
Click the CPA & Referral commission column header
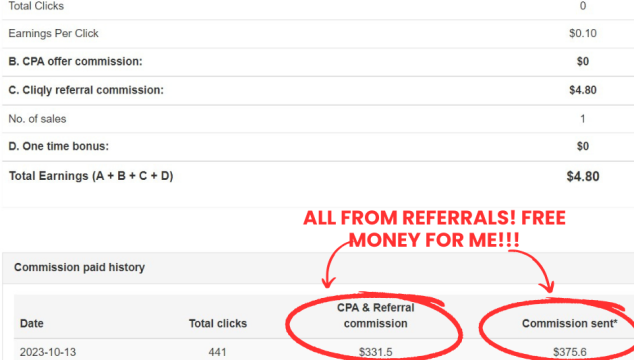click(376, 316)
